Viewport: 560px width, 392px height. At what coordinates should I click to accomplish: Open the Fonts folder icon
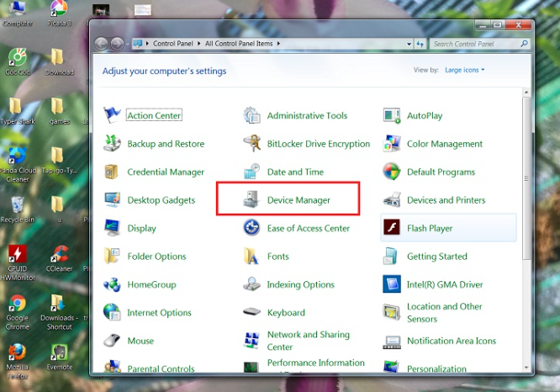251,257
